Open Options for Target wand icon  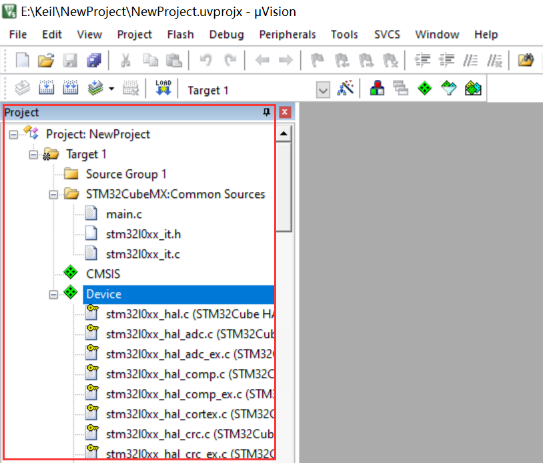click(345, 88)
